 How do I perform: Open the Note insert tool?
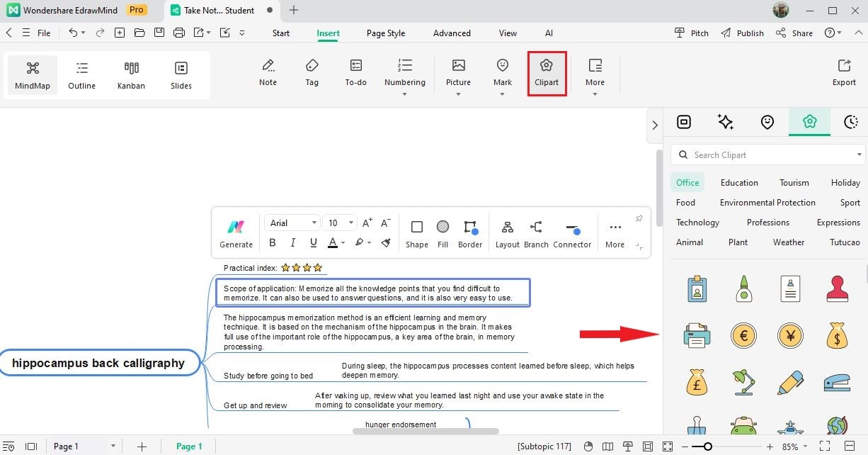click(268, 73)
